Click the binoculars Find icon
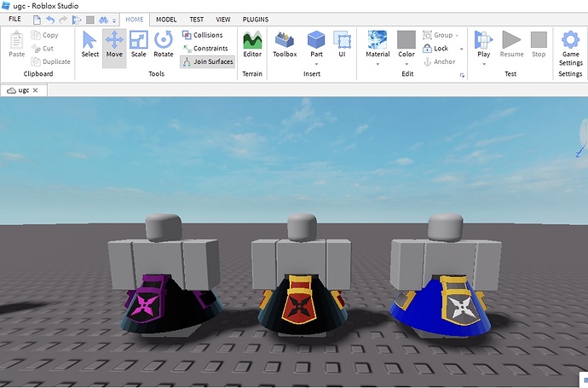Image resolution: width=588 pixels, height=388 pixels. pyautogui.click(x=103, y=20)
